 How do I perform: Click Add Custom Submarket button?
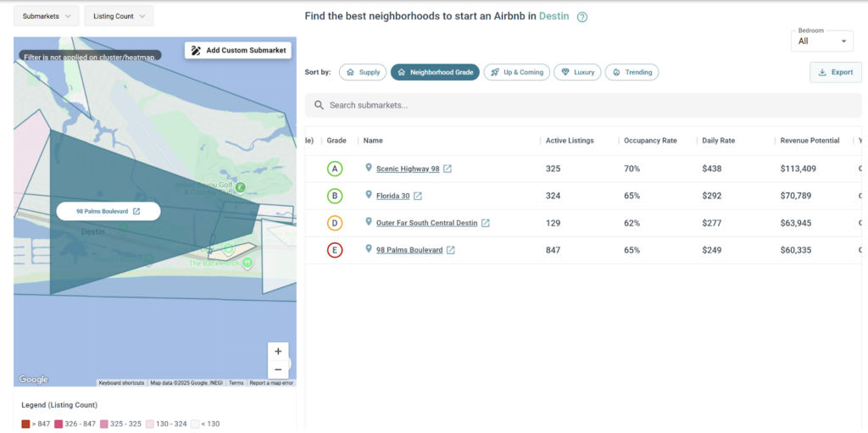pyautogui.click(x=240, y=50)
